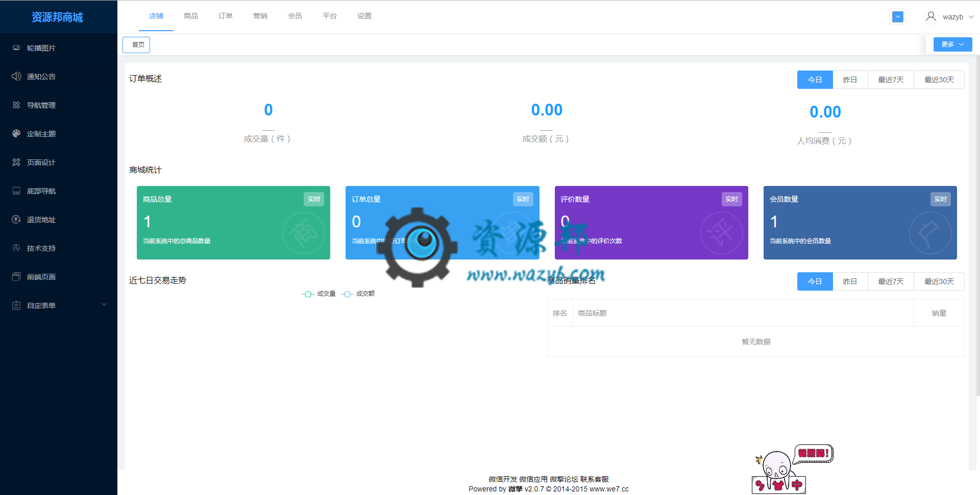Switch to the 商品 top tab

pos(191,16)
